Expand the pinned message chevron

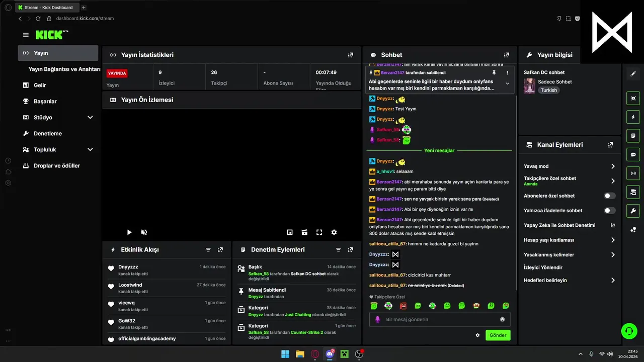[x=507, y=83]
